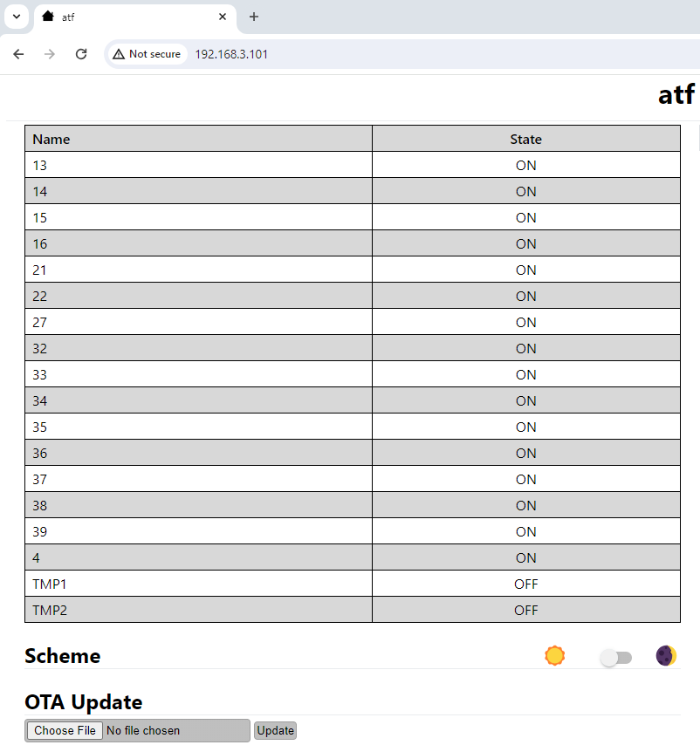Click the browser forward arrow
The height and width of the screenshot is (745, 700).
[50, 54]
